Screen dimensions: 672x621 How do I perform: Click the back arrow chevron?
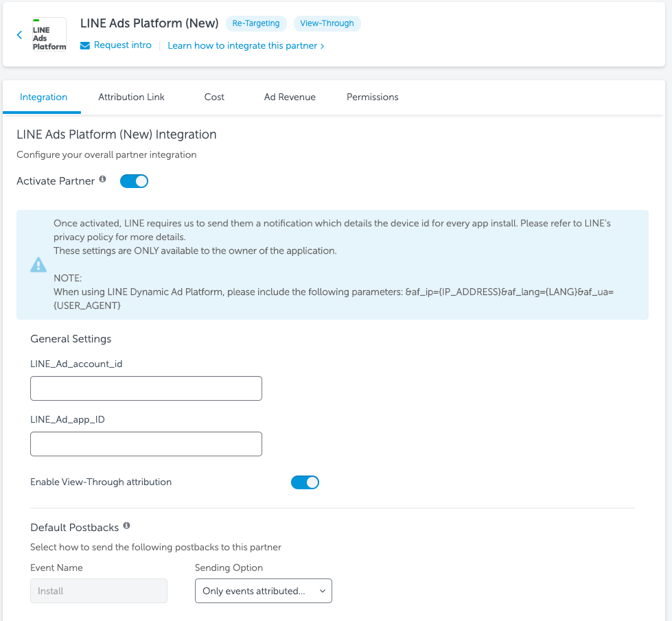[x=19, y=35]
